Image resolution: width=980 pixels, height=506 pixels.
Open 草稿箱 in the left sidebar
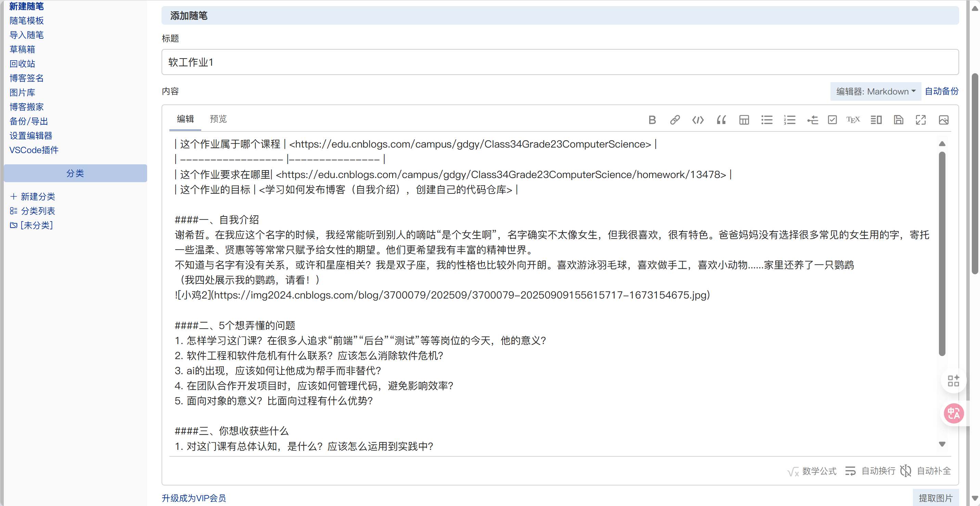[22, 50]
